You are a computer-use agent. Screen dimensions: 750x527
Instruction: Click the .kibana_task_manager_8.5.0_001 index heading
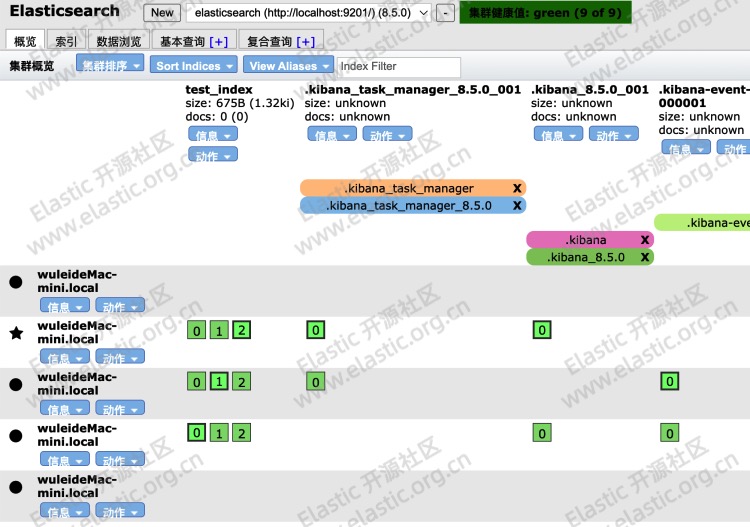tap(413, 89)
